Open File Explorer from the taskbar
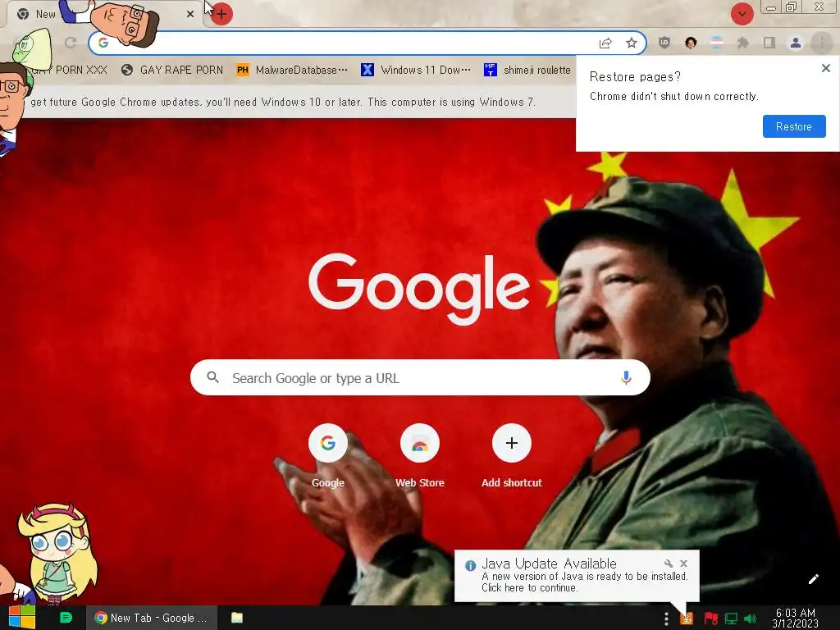Screen dimensions: 840x630 point(237,618)
